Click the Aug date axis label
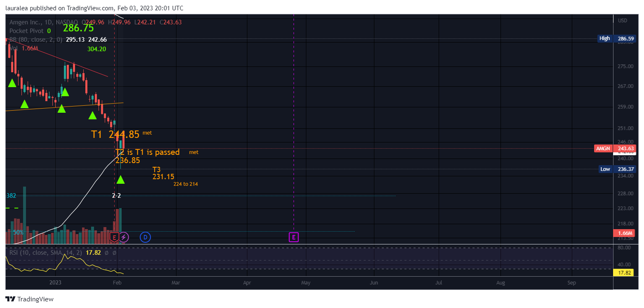The image size is (644, 308). (x=501, y=283)
